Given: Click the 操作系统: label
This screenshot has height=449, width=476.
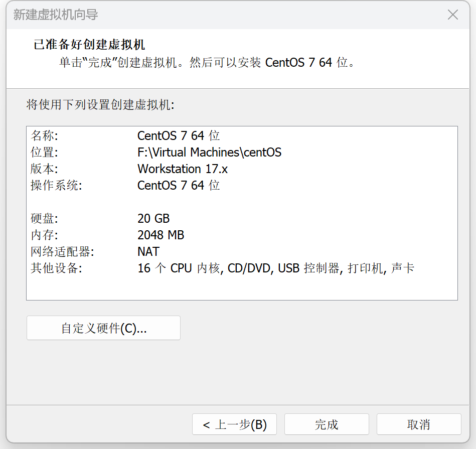Looking at the screenshot, I should (57, 186).
